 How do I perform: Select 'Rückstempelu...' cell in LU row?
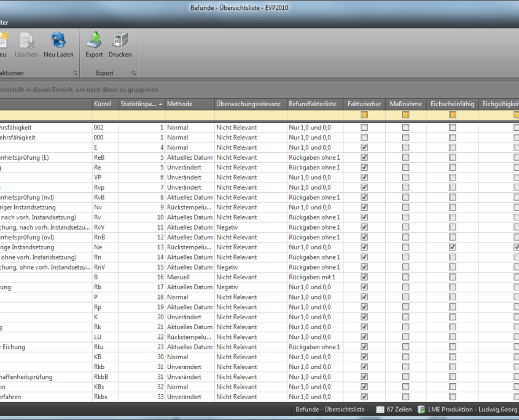coord(190,337)
